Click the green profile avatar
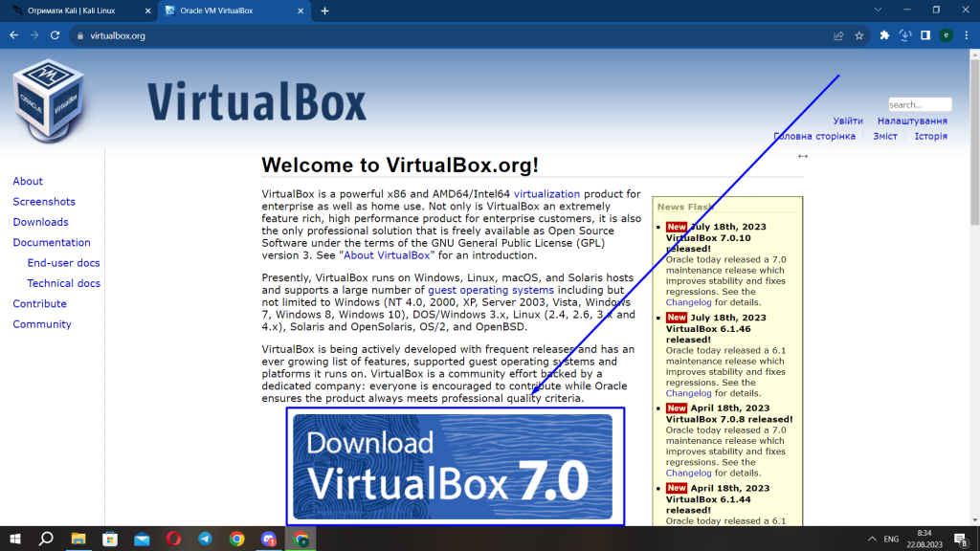Viewport: 980px width, 551px height. pyautogui.click(x=948, y=34)
